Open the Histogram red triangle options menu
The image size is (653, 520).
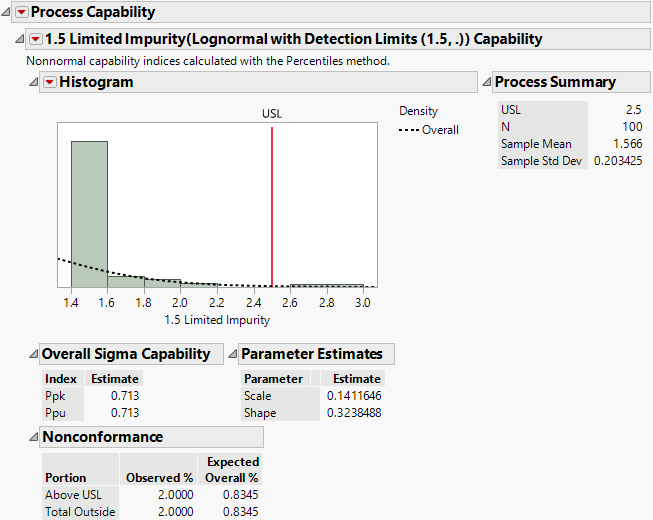(49, 82)
